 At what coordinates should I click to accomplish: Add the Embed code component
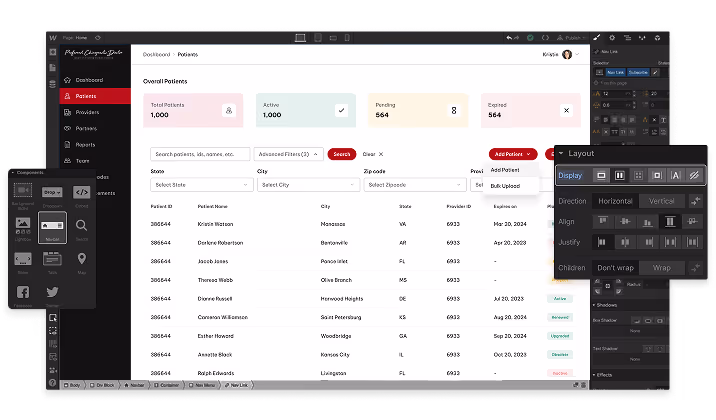pos(82,195)
